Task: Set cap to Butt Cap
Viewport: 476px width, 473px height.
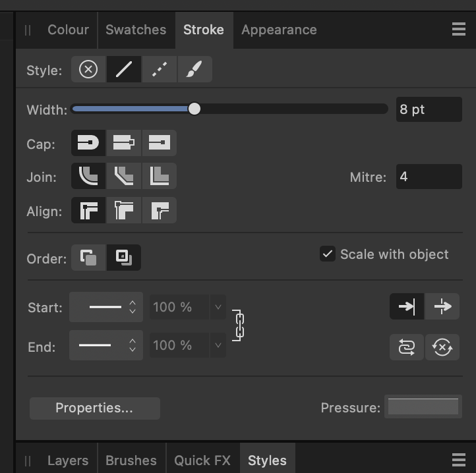Action: [x=160, y=143]
